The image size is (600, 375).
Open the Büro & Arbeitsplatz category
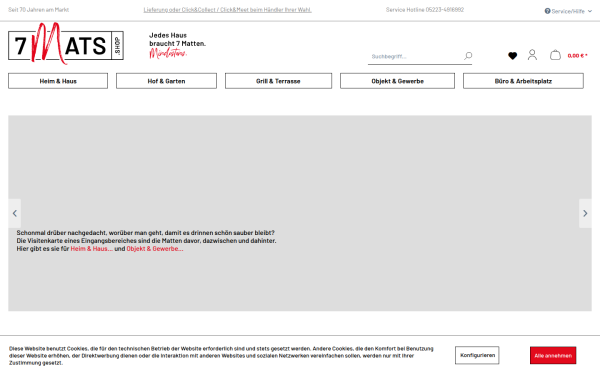523,81
